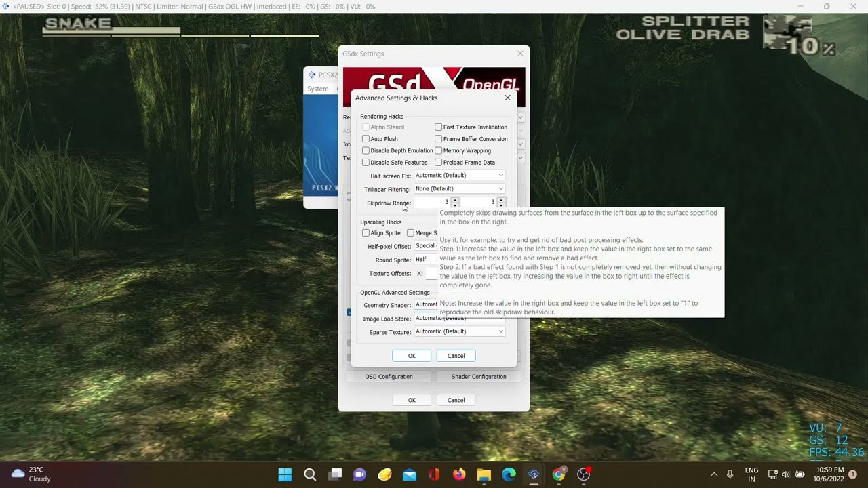
Task: Confirm Advanced Settings with OK
Action: (x=412, y=356)
